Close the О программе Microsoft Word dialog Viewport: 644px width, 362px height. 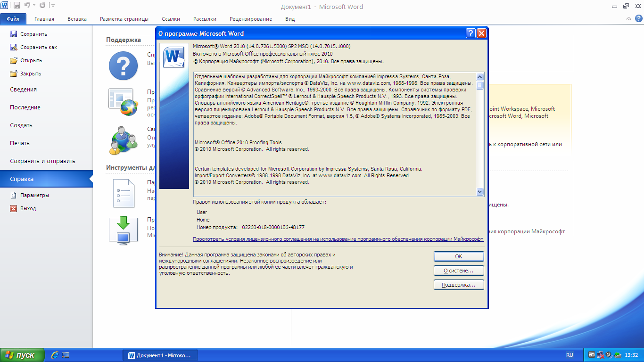481,33
